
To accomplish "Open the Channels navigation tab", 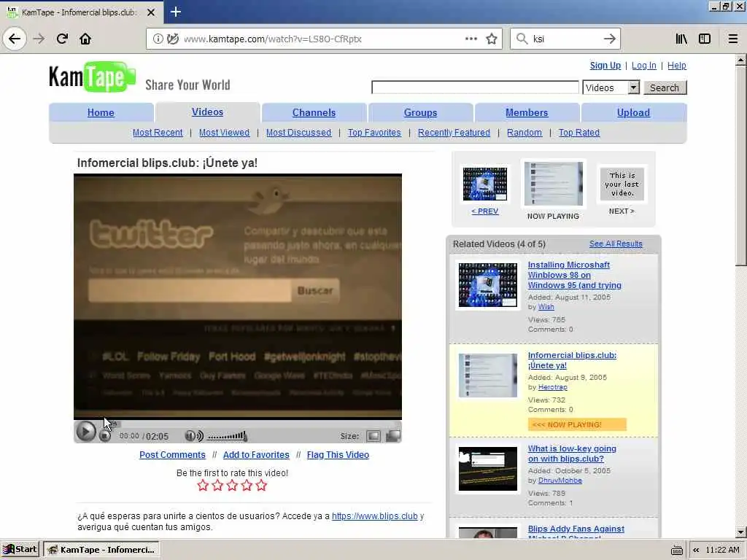I will (x=314, y=113).
